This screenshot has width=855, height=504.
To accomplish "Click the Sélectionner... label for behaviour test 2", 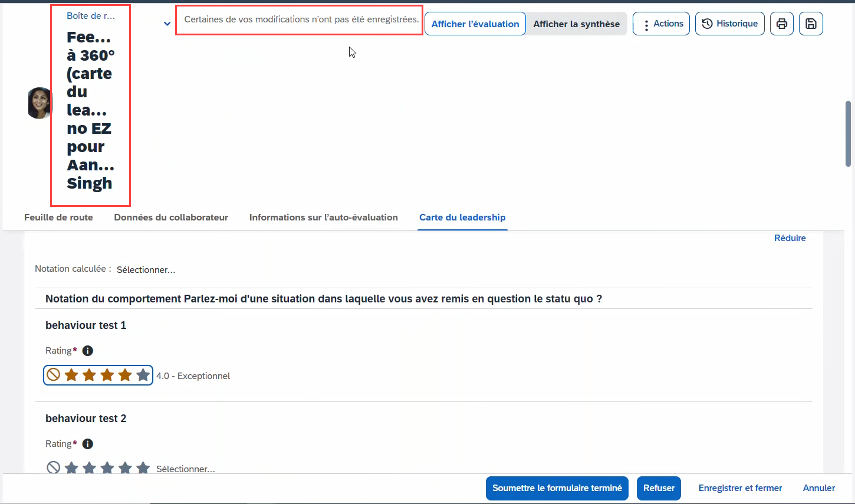I will coord(186,469).
